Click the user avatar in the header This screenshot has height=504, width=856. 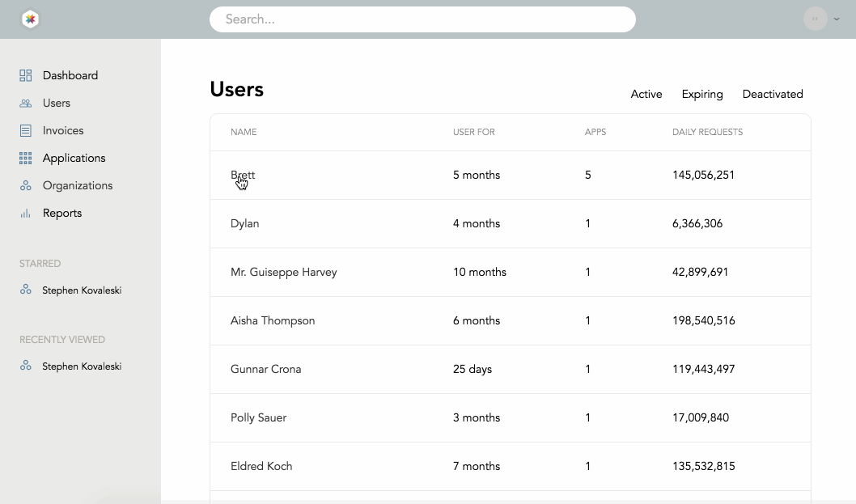coord(815,18)
